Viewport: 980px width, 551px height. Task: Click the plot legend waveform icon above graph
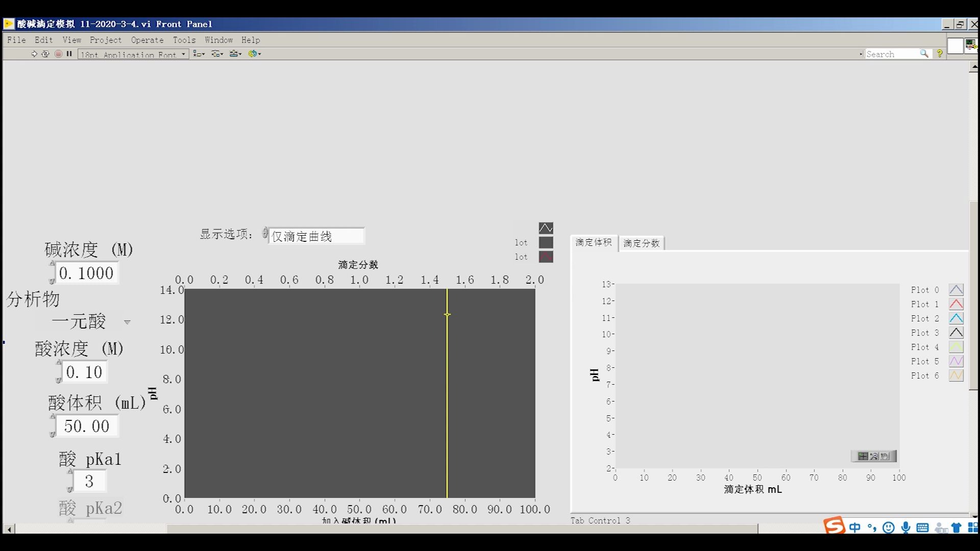click(x=546, y=228)
